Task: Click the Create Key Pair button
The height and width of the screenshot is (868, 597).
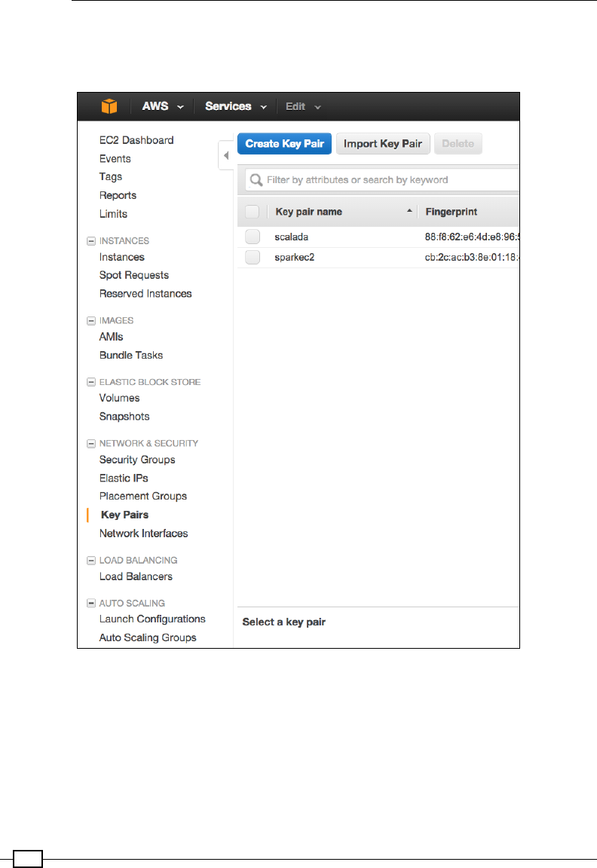Action: click(285, 143)
